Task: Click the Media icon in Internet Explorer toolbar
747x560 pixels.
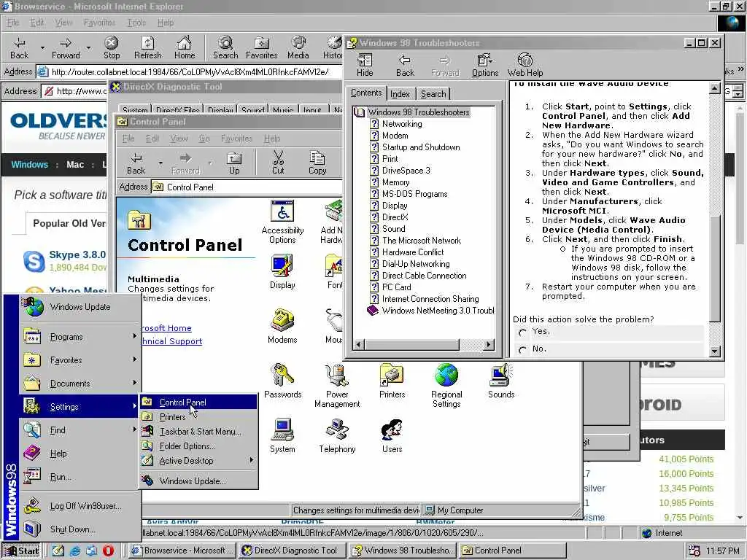Action: pyautogui.click(x=298, y=47)
